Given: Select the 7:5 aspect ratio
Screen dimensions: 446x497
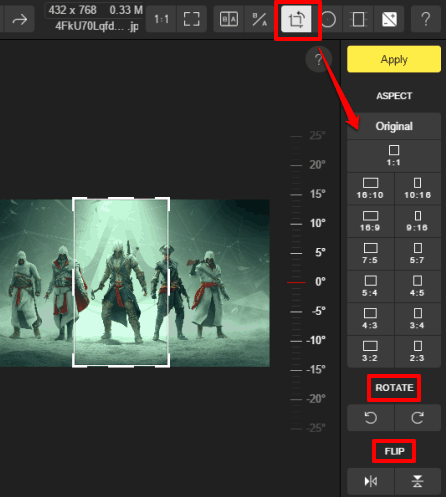Looking at the screenshot, I should (x=370, y=254).
